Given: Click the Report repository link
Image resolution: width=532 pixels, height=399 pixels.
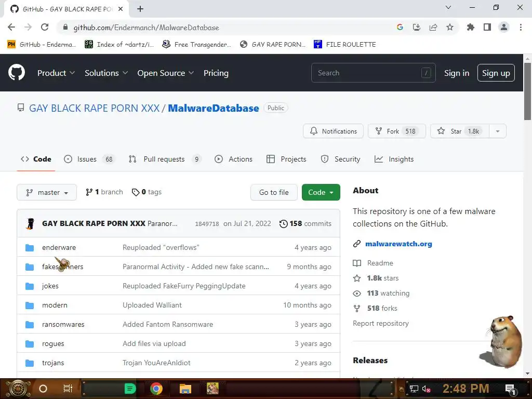Looking at the screenshot, I should click(x=381, y=323).
